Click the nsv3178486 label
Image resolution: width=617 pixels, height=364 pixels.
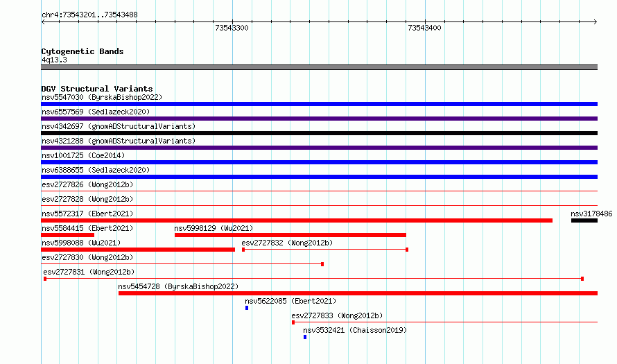(x=591, y=214)
